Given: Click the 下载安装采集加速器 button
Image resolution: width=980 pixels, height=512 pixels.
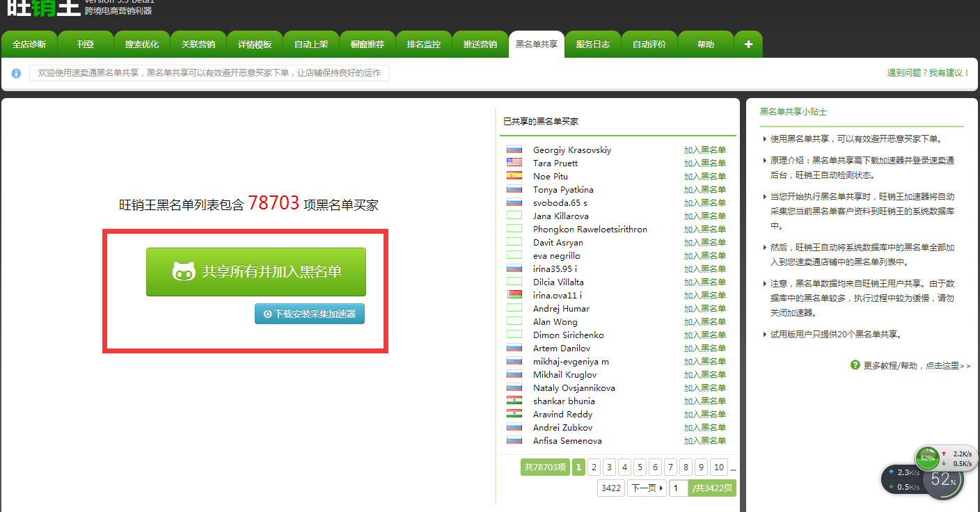Looking at the screenshot, I should tap(310, 314).
